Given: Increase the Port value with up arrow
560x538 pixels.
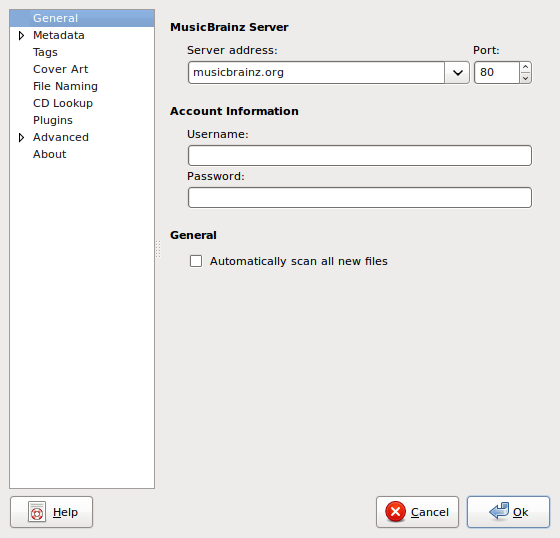Looking at the screenshot, I should [x=525, y=67].
